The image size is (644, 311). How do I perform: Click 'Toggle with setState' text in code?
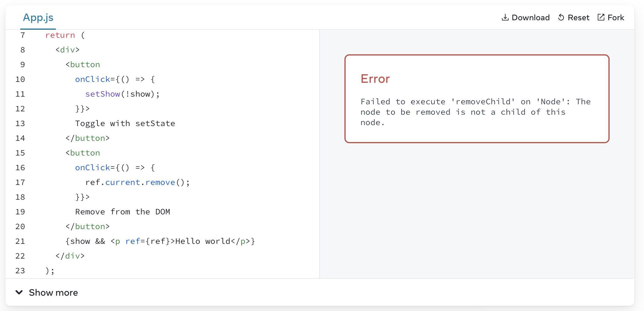(x=125, y=123)
